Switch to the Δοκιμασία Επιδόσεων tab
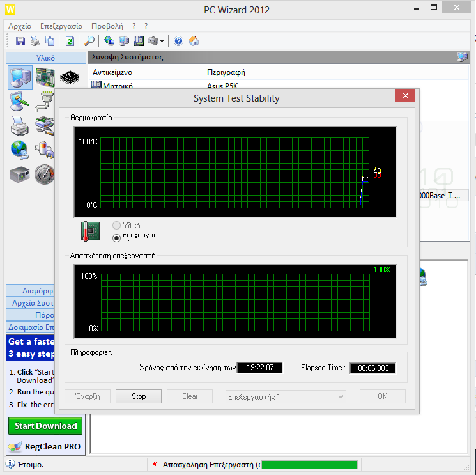Image resolution: width=476 pixels, height=475 pixels. point(31,327)
